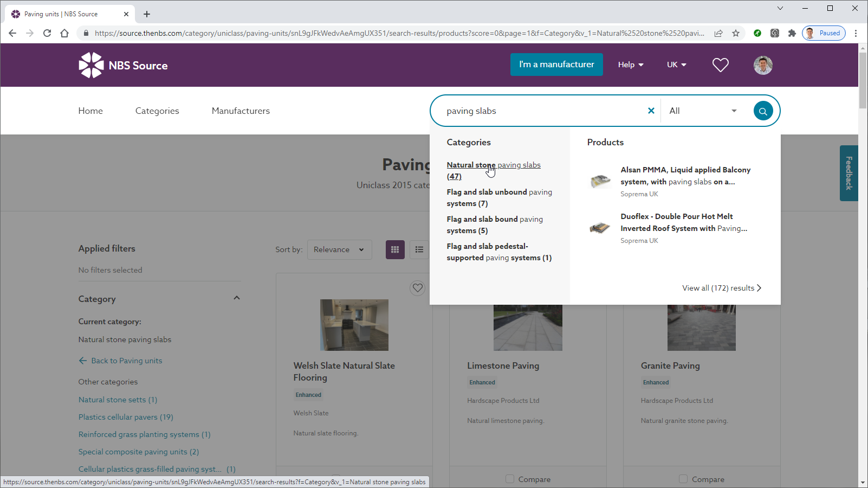Favourite the Welsh Slate product heart
Screen dimensions: 868x488
coord(417,288)
